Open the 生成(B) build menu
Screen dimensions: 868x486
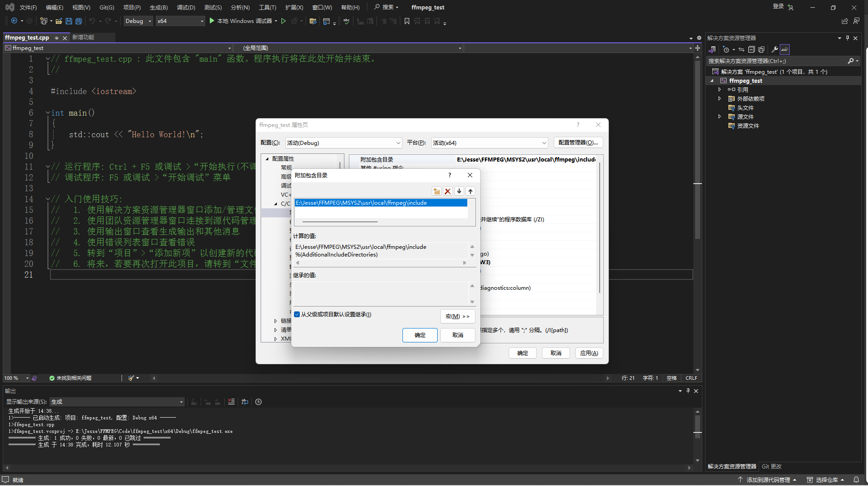(158, 7)
